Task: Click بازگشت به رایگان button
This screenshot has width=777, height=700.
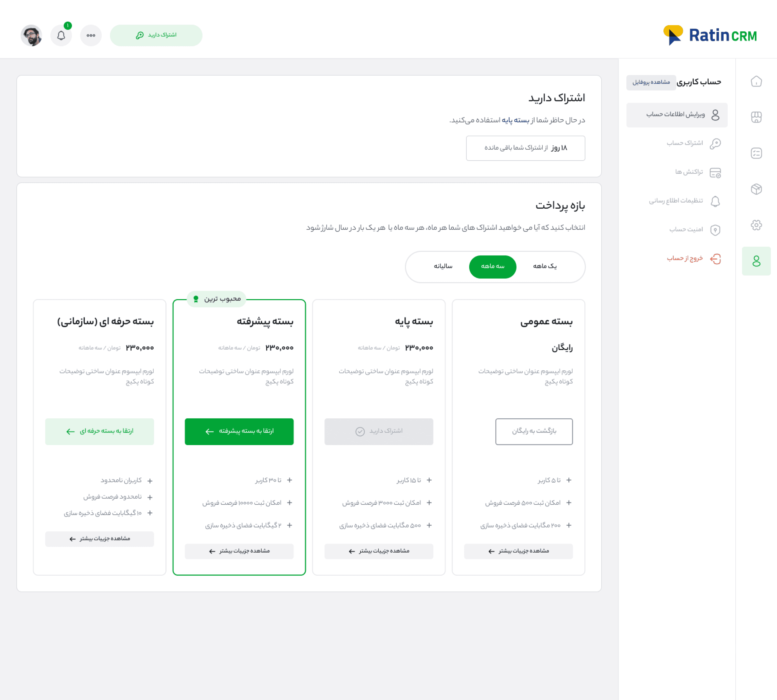Action: tap(534, 431)
